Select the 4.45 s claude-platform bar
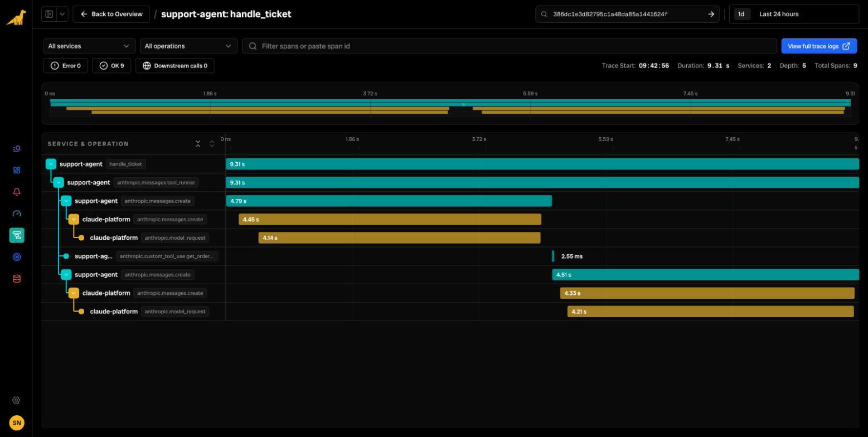 pyautogui.click(x=390, y=220)
